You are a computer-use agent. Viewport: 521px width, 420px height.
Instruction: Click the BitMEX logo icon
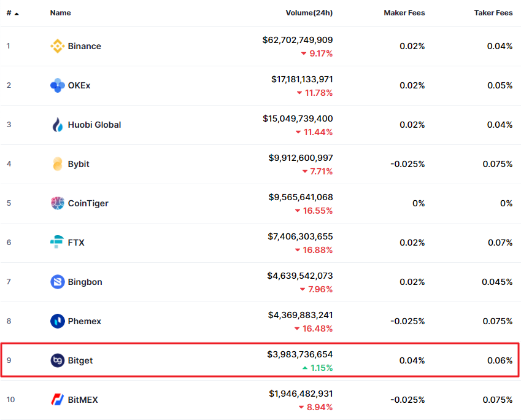click(x=58, y=399)
